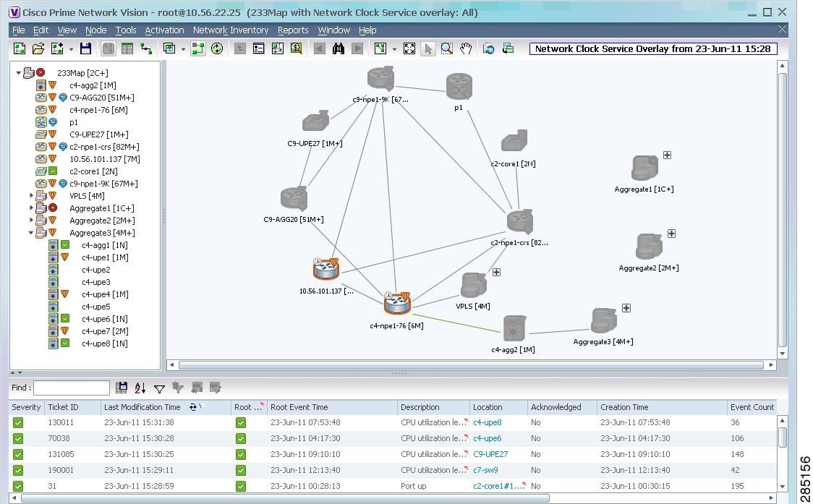Select the p1 device icon on map
Image resolution: width=813 pixels, height=504 pixels.
[x=459, y=87]
